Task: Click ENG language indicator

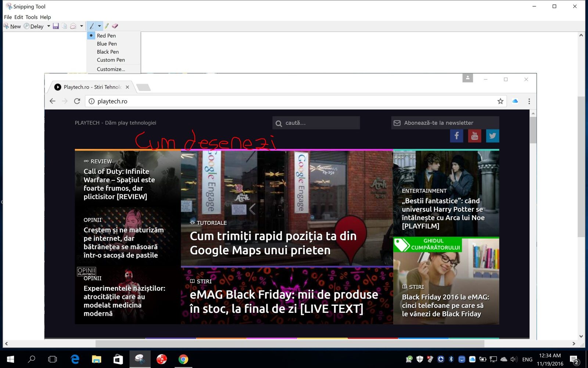Action: 527,360
